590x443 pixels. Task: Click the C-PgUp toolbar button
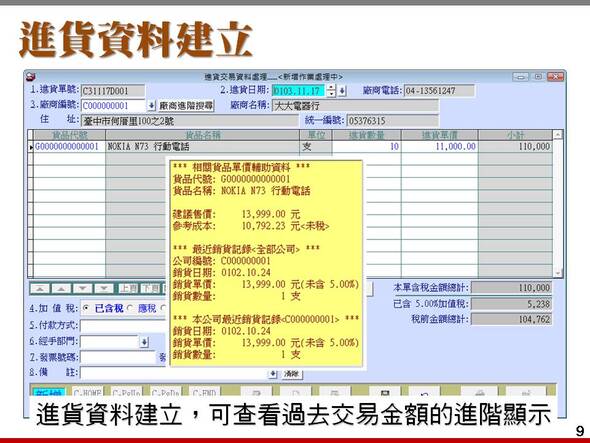pos(126,392)
